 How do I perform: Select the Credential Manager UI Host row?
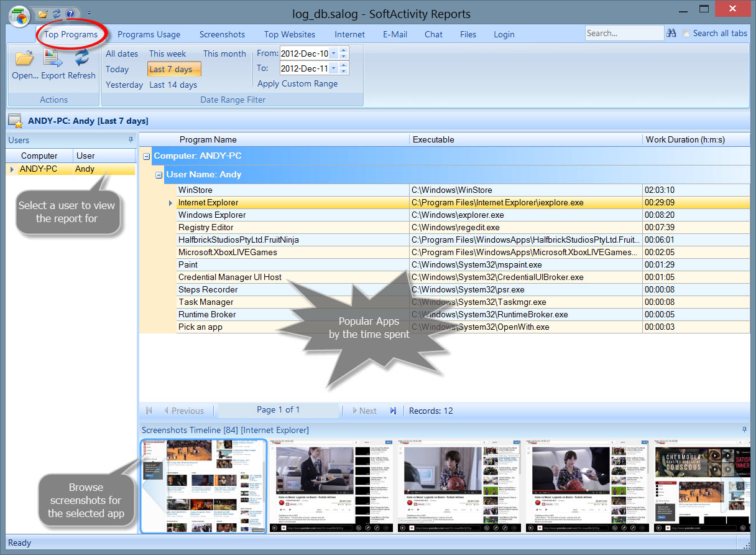[463, 277]
